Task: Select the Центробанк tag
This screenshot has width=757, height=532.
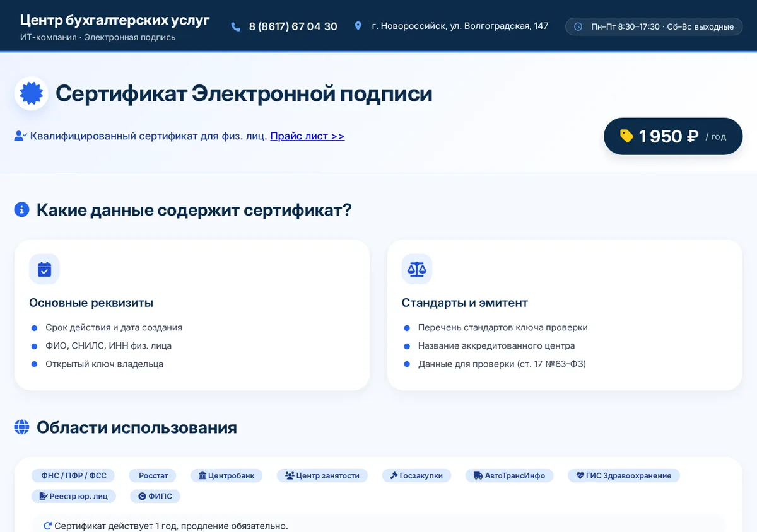Action: pos(226,475)
